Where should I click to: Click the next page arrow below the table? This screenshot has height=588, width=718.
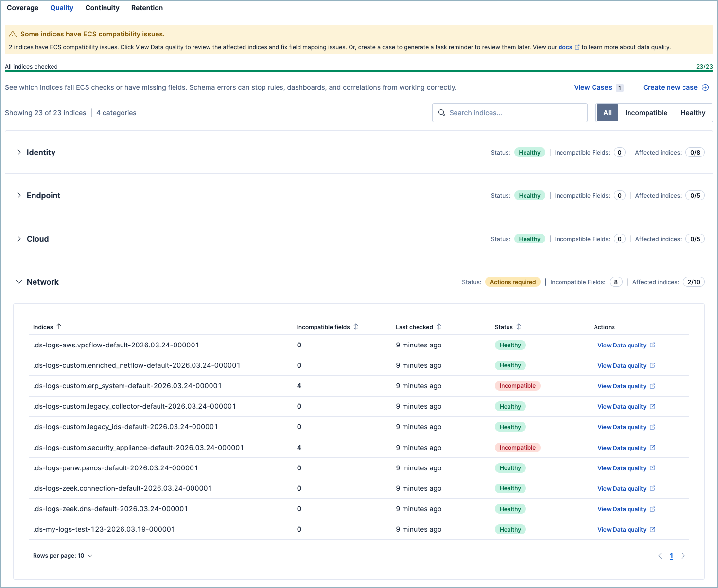tap(683, 556)
